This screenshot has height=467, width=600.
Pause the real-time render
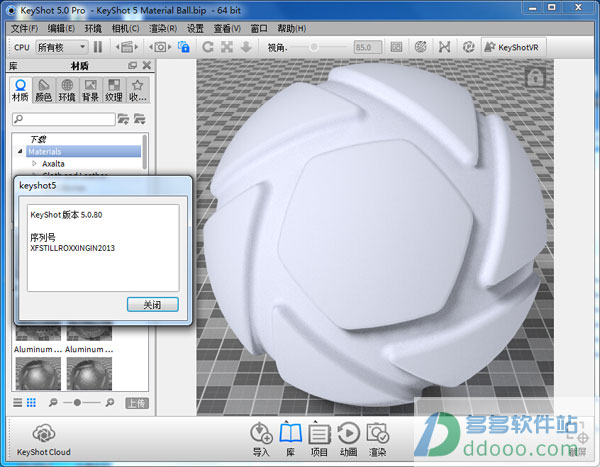tap(98, 47)
